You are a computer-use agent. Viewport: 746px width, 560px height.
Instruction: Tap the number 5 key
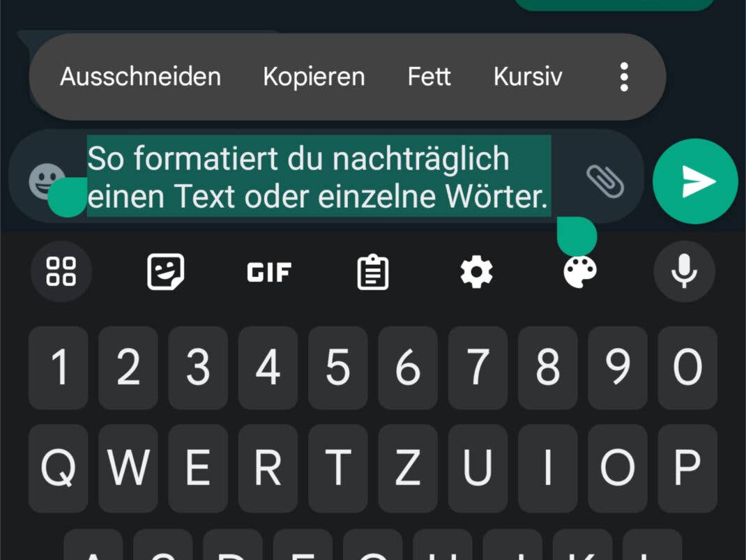pyautogui.click(x=338, y=368)
